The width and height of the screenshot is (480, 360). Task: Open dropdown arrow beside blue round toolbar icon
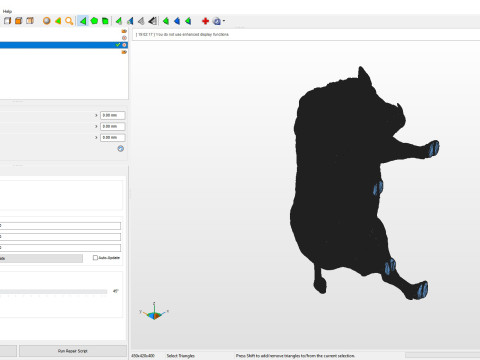click(x=224, y=21)
